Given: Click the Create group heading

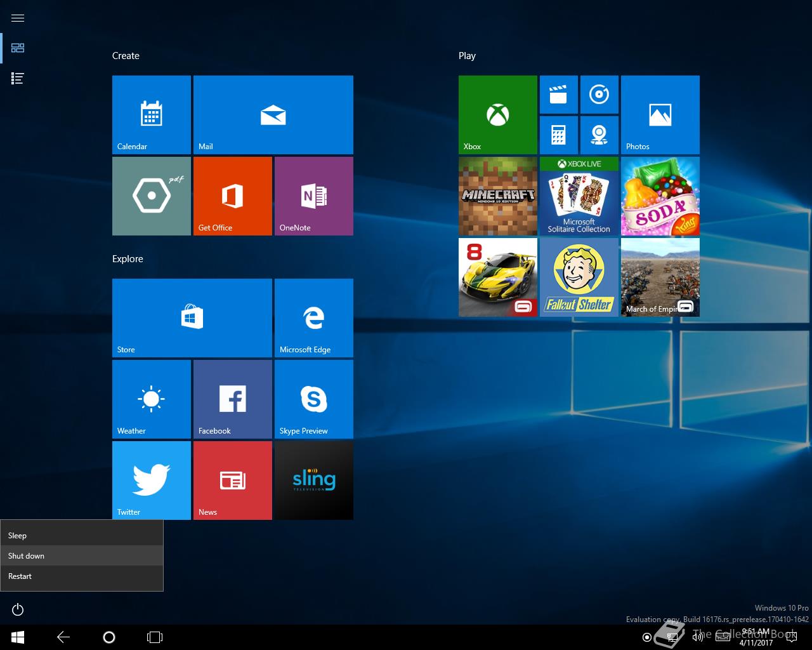Looking at the screenshot, I should pos(126,56).
